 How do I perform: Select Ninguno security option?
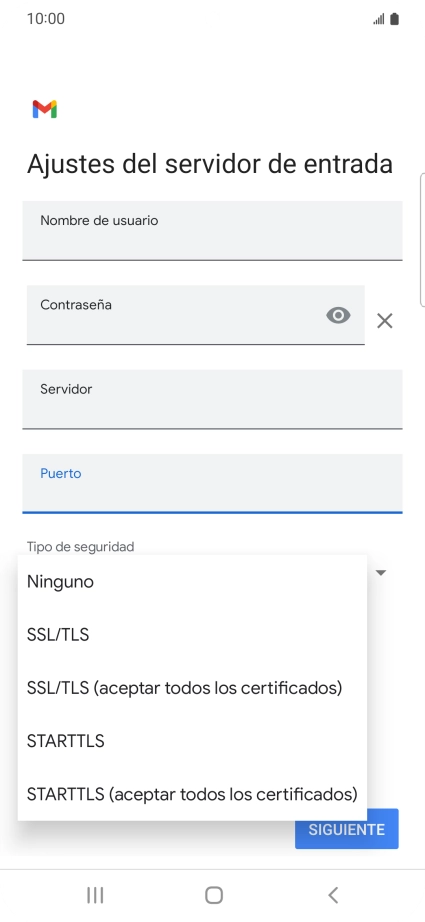[x=192, y=582]
